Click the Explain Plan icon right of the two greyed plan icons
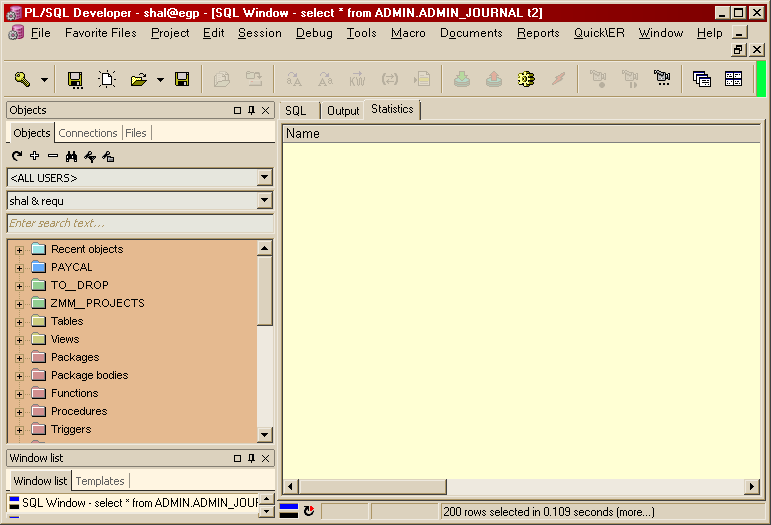This screenshot has width=771, height=525. click(662, 78)
